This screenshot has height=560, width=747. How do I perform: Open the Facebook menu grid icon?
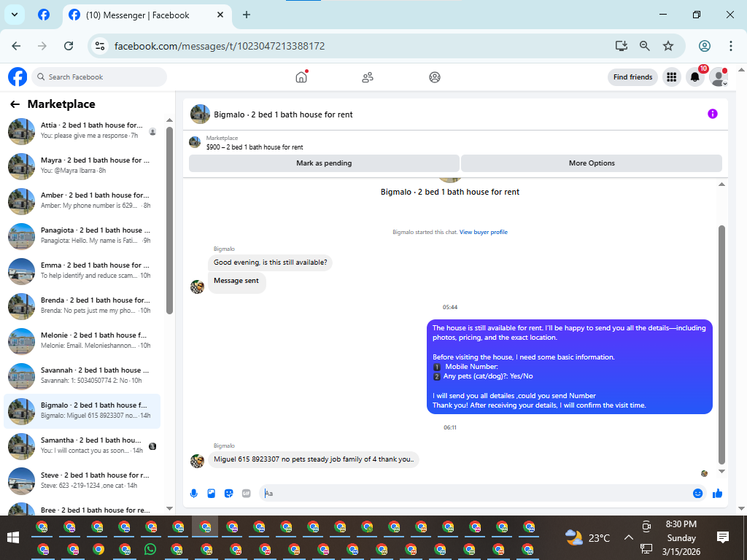pyautogui.click(x=671, y=77)
